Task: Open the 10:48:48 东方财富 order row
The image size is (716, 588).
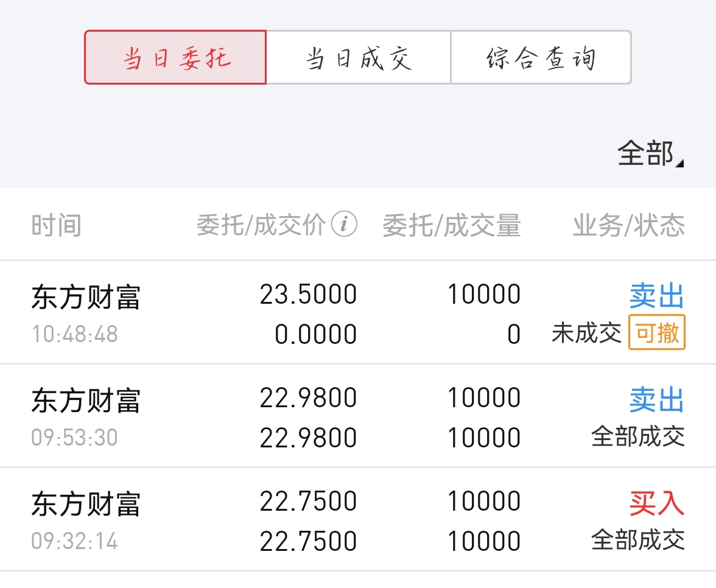Action: pyautogui.click(x=358, y=313)
